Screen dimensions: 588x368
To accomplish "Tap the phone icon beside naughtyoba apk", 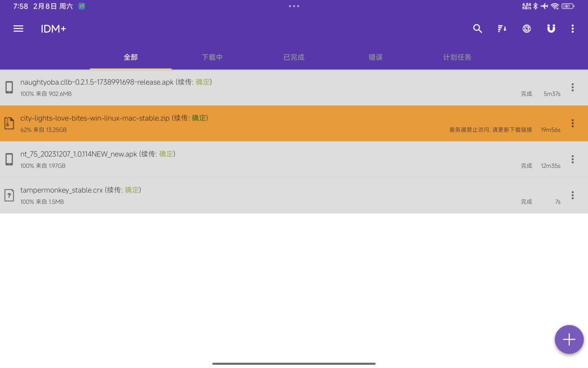I will click(9, 87).
